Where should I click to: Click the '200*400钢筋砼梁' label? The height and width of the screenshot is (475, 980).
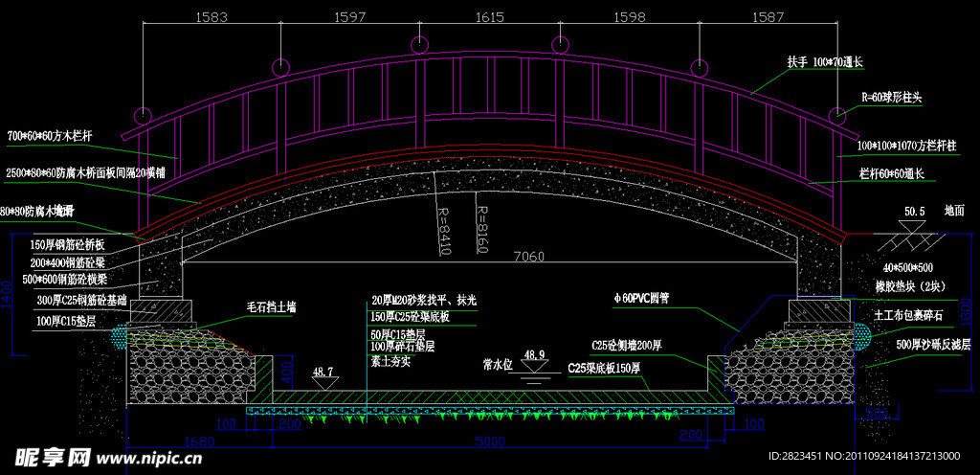pos(68,262)
